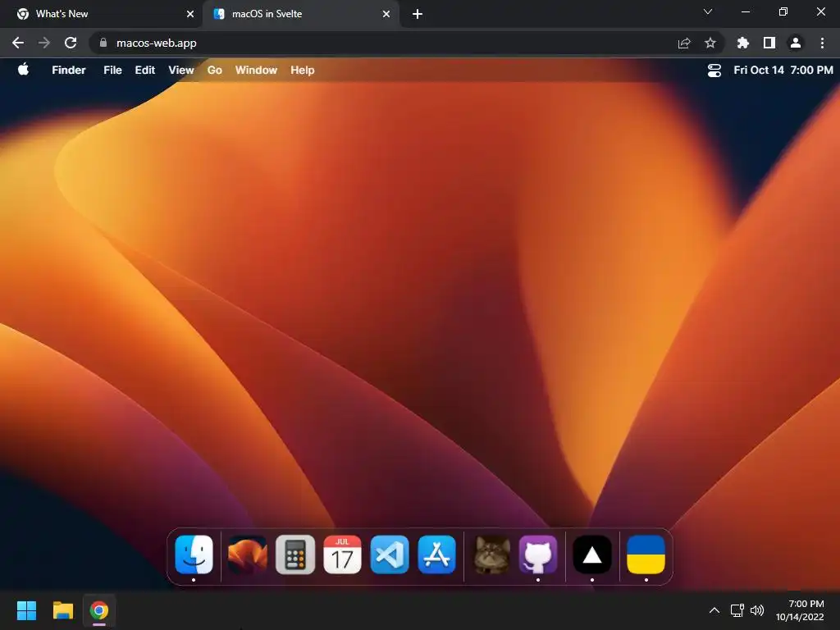
Task: Open Finder from the dock
Action: 194,555
